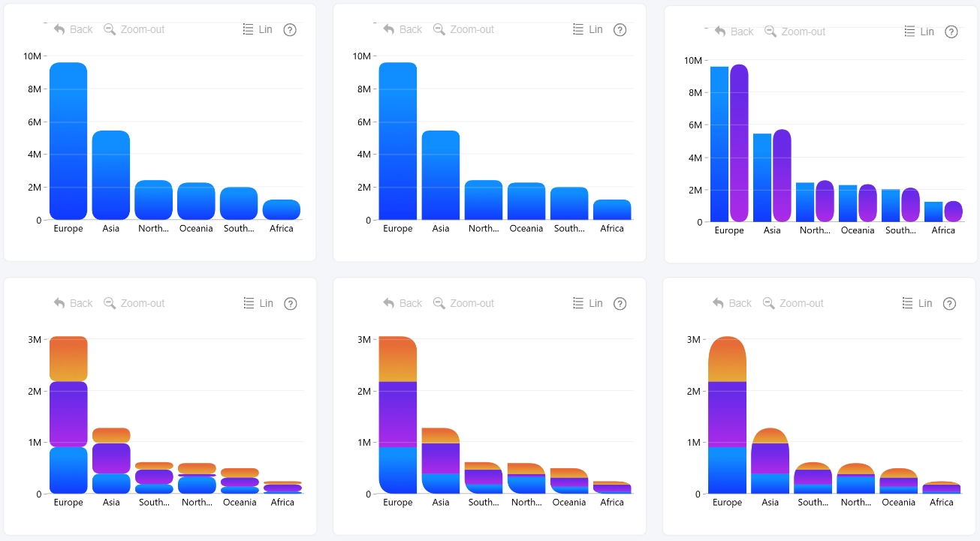The height and width of the screenshot is (541, 980).
Task: Toggle Lin scale in bottom-right chart
Action: tap(917, 303)
